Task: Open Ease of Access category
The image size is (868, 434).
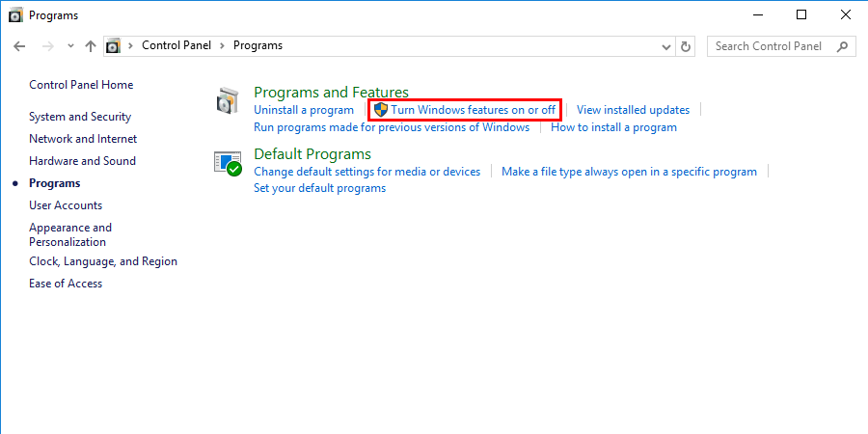Action: pos(66,284)
